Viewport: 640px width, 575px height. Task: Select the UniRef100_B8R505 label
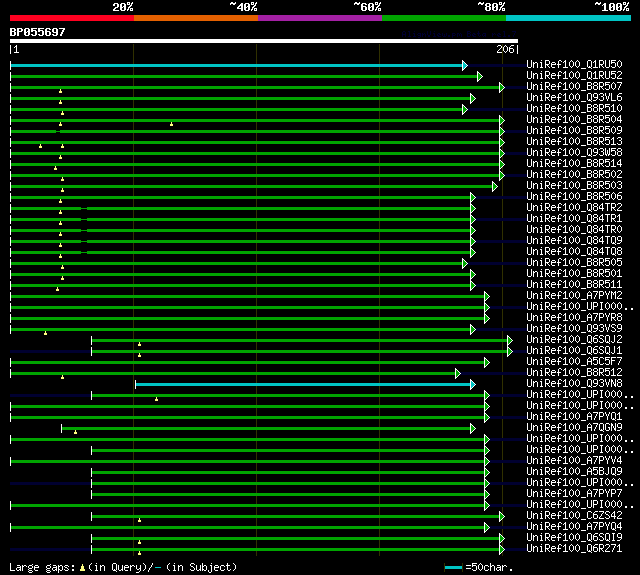[574, 263]
